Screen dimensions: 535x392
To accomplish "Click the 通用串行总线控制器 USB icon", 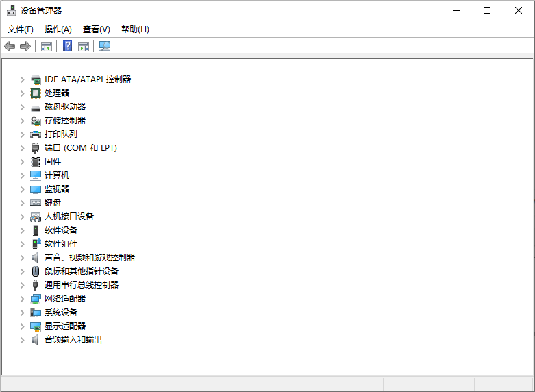I will point(35,285).
